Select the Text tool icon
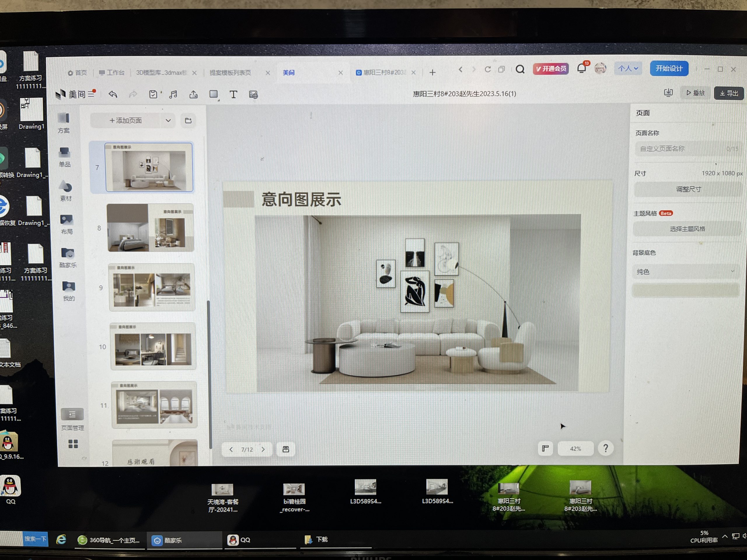This screenshot has width=747, height=560. coord(233,94)
